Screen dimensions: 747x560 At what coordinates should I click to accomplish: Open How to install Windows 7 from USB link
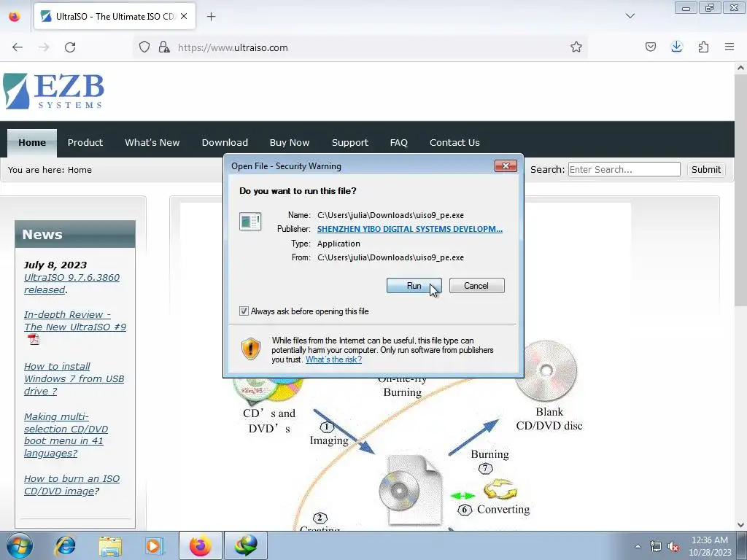(x=74, y=378)
